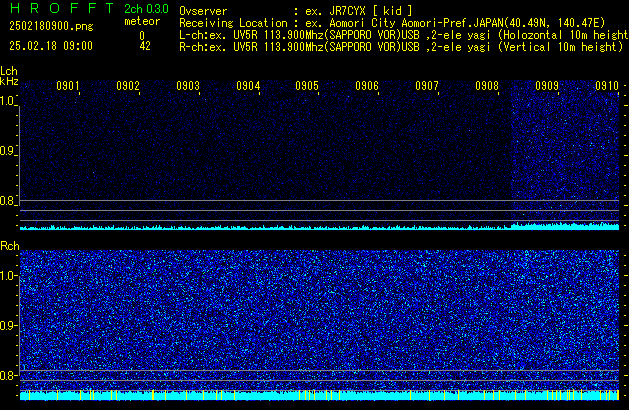Click the Lch 0.9 kHz axis label

coord(8,151)
